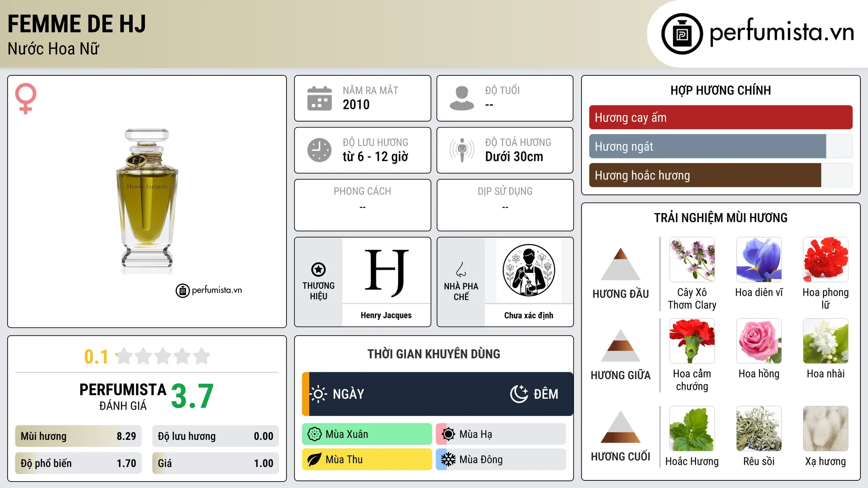
Task: Click the pink female gender symbol
Action: click(x=26, y=99)
